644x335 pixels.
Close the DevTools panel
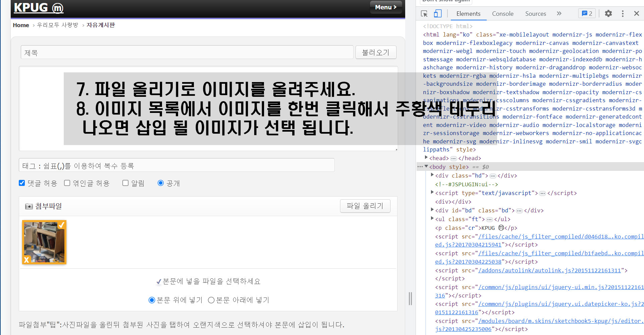point(636,13)
